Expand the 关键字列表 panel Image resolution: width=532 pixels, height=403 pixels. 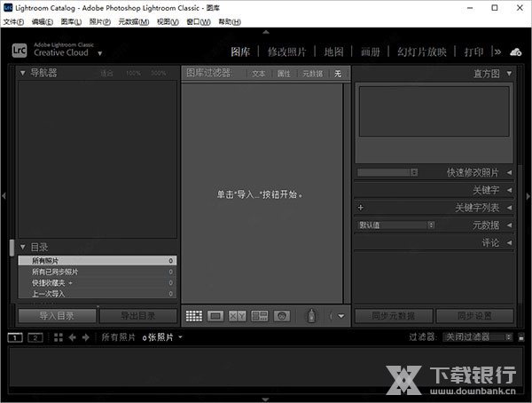509,208
